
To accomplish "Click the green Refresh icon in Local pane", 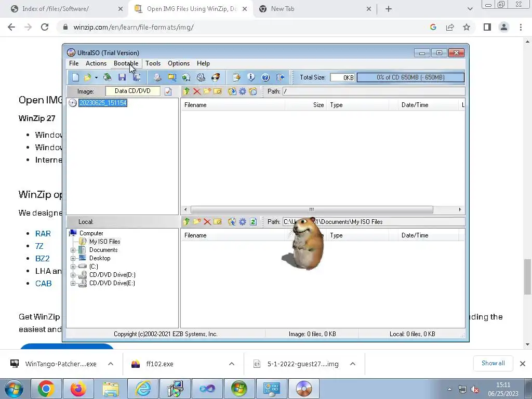I will [253, 221].
